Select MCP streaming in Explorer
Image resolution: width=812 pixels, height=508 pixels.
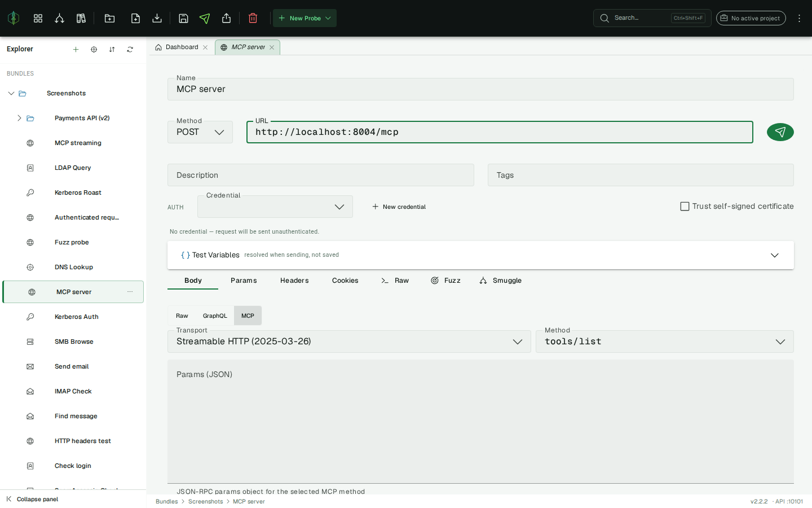[73, 143]
